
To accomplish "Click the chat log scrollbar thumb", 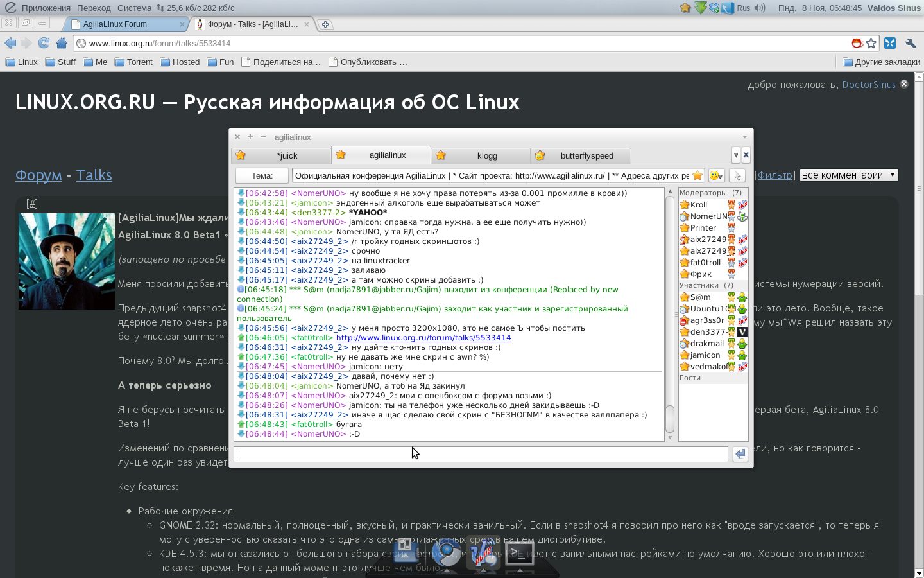I will 670,419.
